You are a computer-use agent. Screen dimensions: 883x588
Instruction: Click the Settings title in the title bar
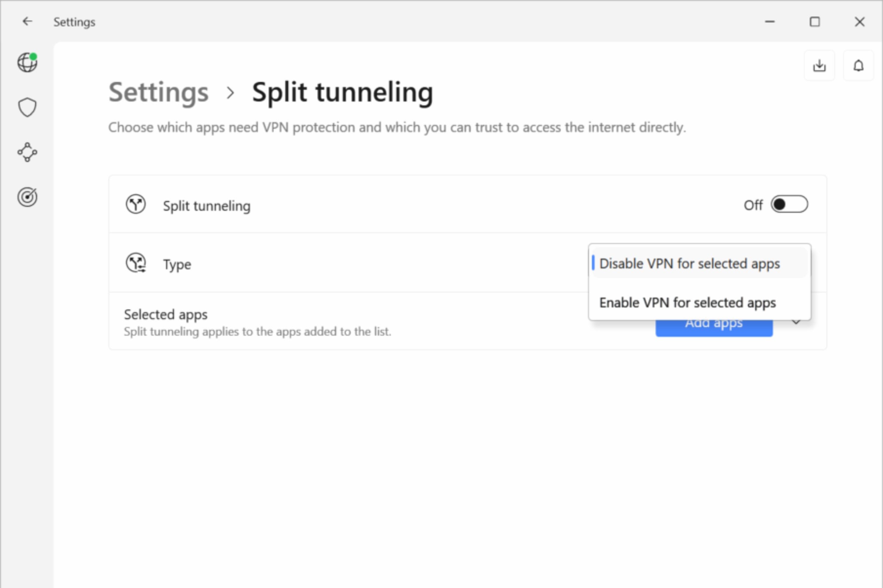click(x=74, y=22)
